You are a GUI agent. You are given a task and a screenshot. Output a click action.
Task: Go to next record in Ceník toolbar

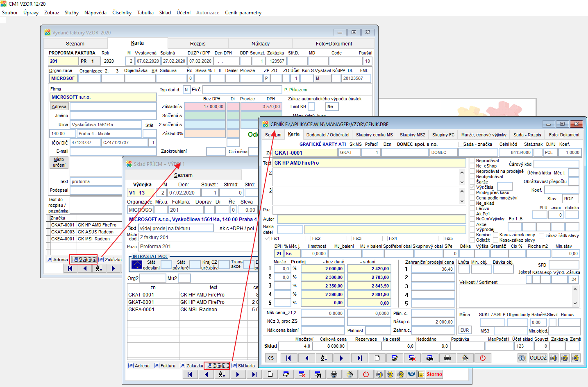click(x=341, y=358)
